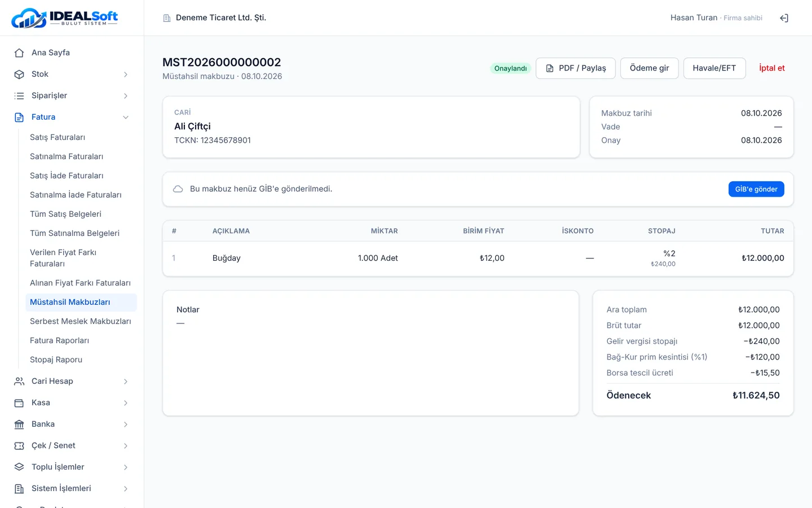Open Satış Faturaları submenu item
Viewport: 812px width, 508px height.
(81, 137)
